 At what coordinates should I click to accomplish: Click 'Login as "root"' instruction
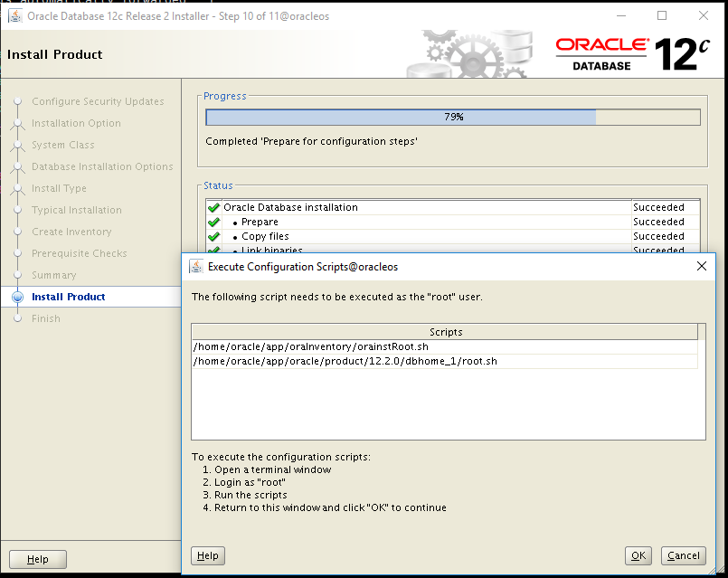tap(250, 482)
